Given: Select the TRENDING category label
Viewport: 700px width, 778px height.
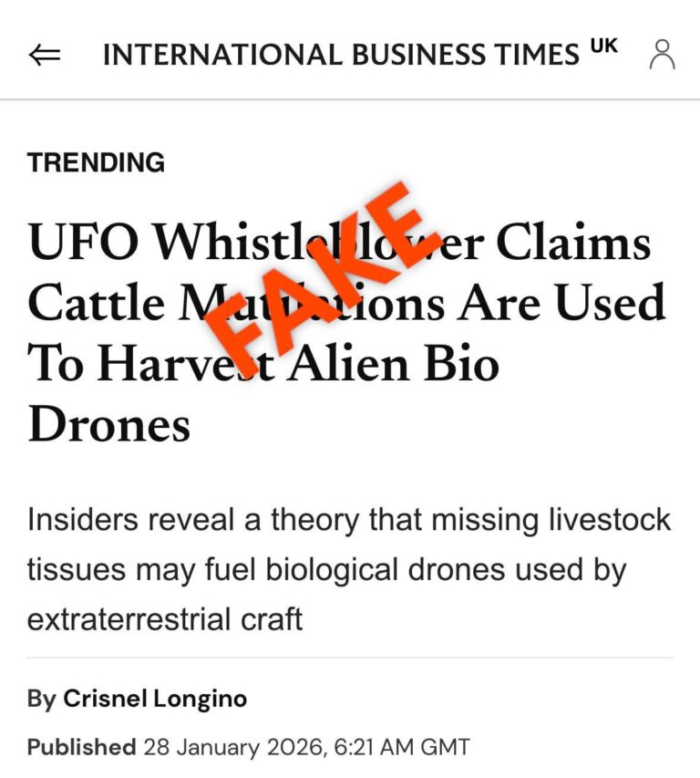Looking at the screenshot, I should [x=97, y=162].
